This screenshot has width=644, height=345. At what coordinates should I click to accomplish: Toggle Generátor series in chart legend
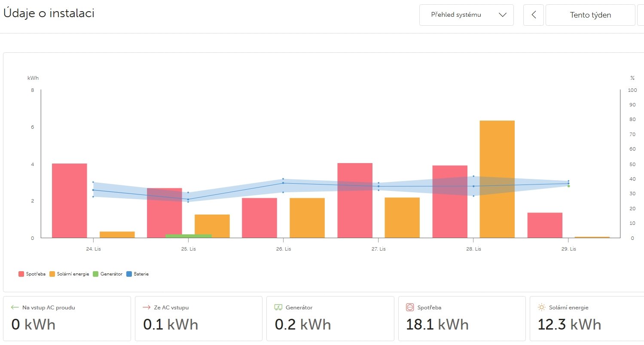[107, 274]
